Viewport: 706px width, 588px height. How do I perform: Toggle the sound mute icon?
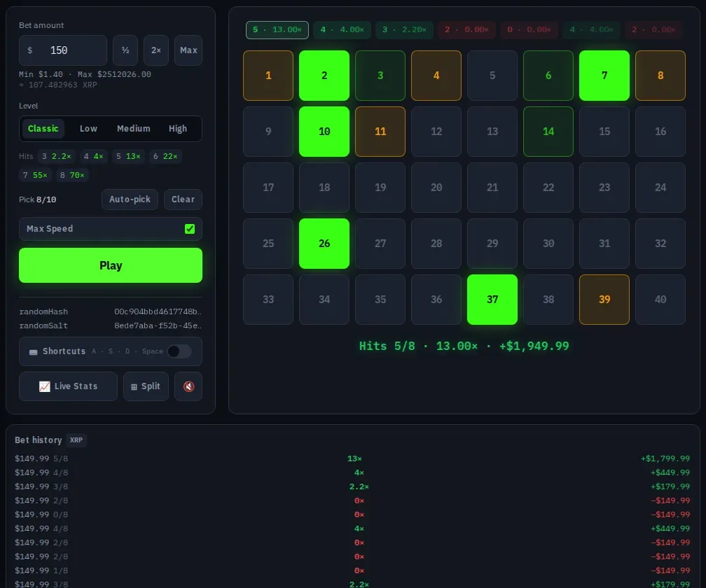point(188,386)
